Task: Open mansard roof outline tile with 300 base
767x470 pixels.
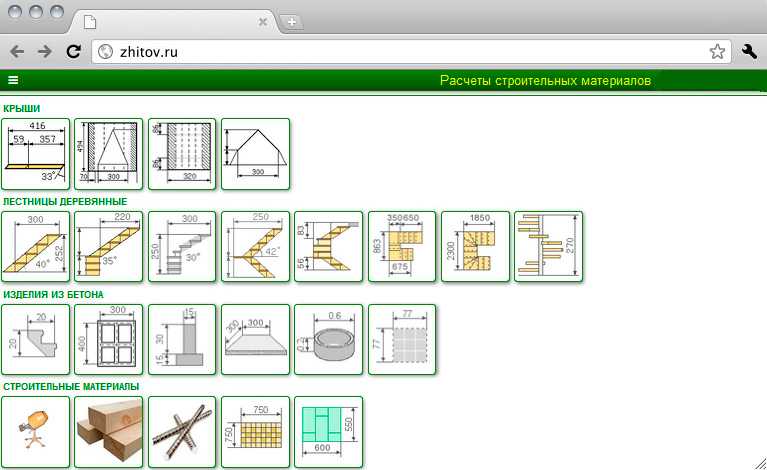Action: click(255, 154)
